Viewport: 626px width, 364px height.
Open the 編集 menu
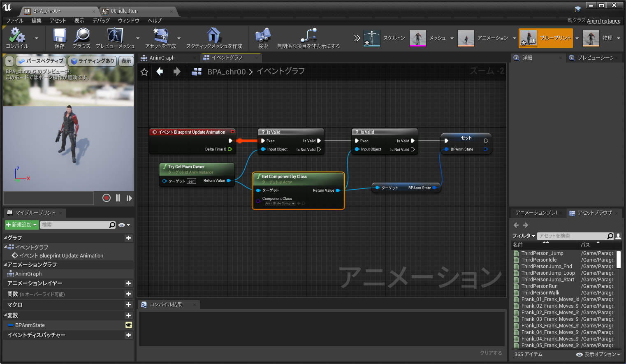pyautogui.click(x=37, y=21)
